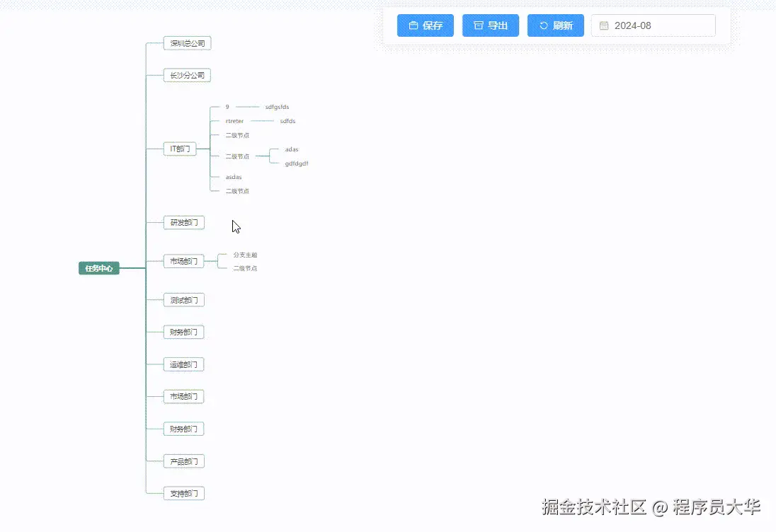This screenshot has width=776, height=532.
Task: Select the 任务中心 root node
Action: pos(99,268)
